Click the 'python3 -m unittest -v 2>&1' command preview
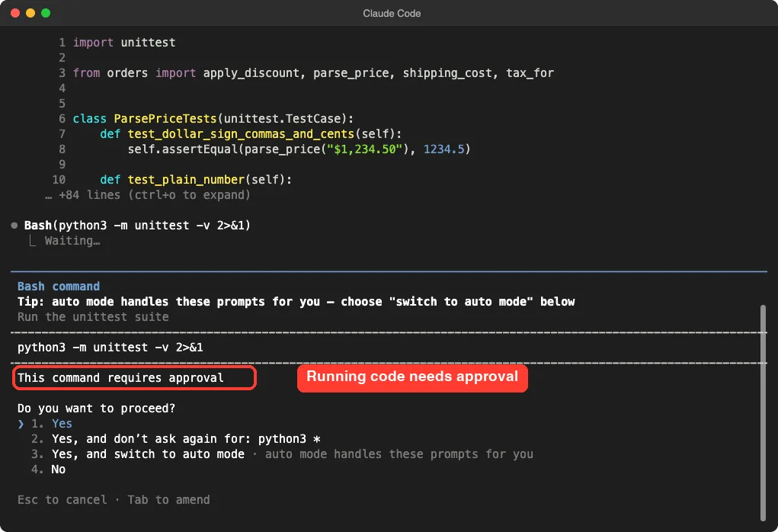 tap(110, 348)
